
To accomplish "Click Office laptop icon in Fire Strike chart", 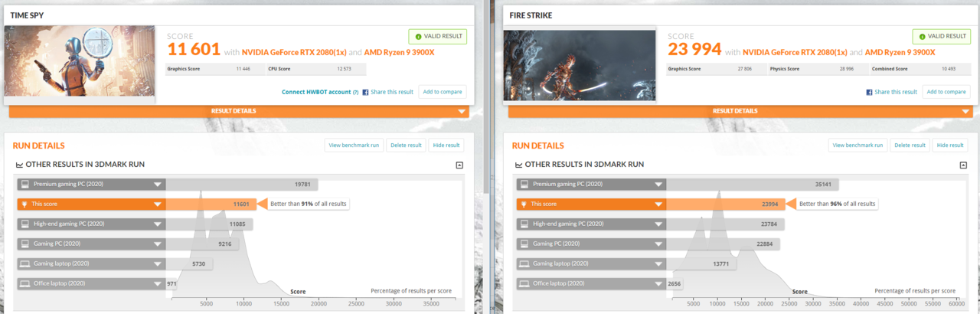I will [524, 283].
